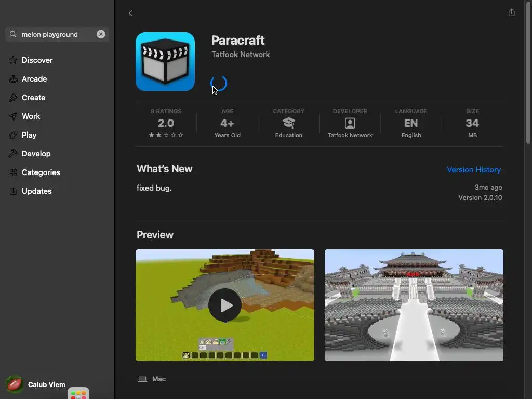The image size is (532, 399).
Task: Click the '3mo ago' update date
Action: (488, 187)
